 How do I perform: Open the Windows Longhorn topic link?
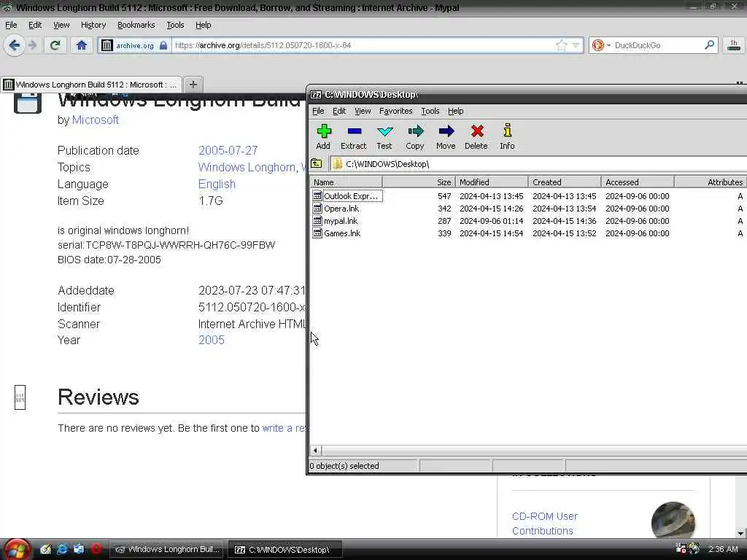tap(247, 167)
